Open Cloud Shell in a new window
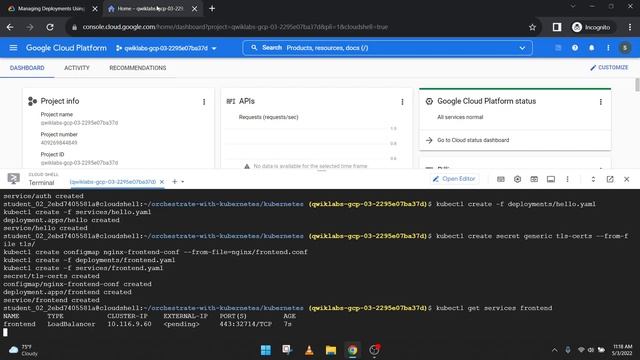 click(610, 179)
